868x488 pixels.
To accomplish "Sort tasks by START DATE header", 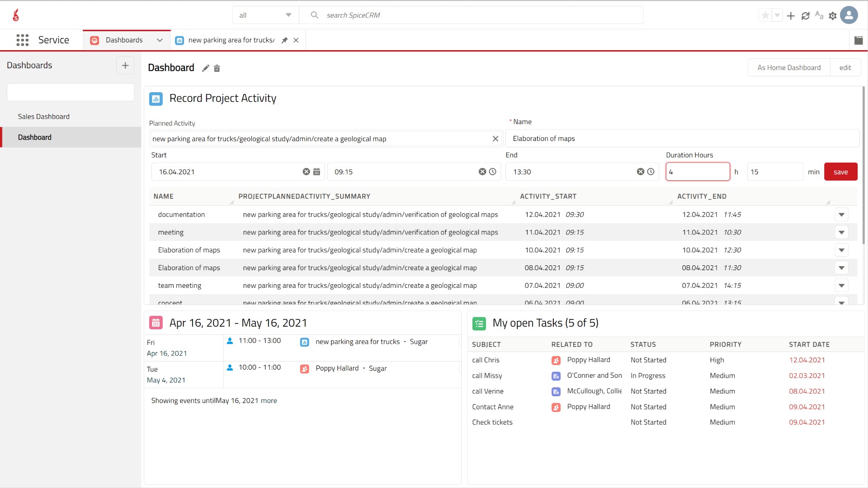I will (809, 344).
